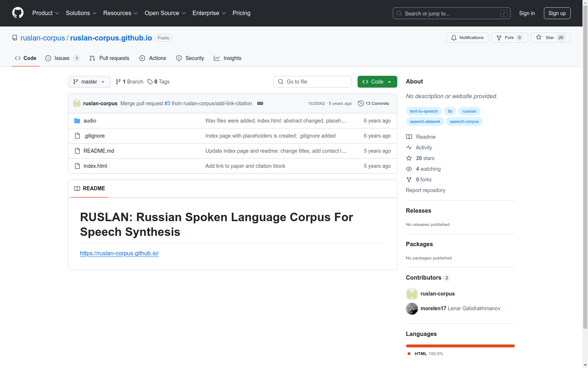
Task: Open the Releases section heading
Action: pos(419,210)
